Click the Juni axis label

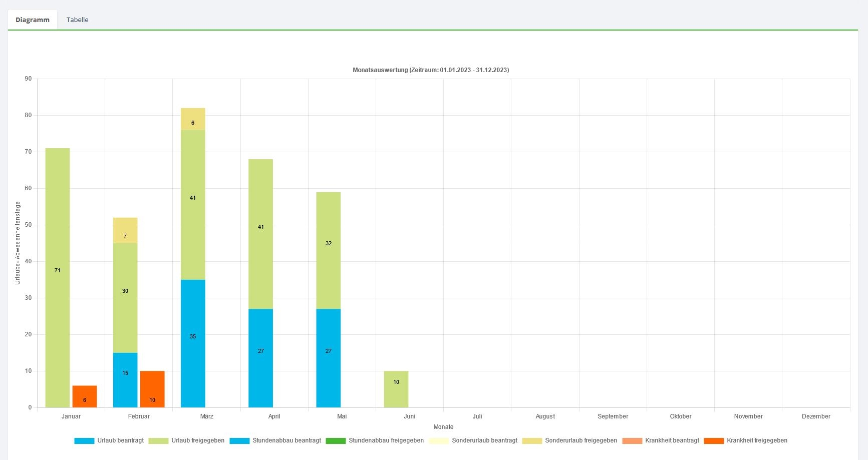[x=410, y=416]
